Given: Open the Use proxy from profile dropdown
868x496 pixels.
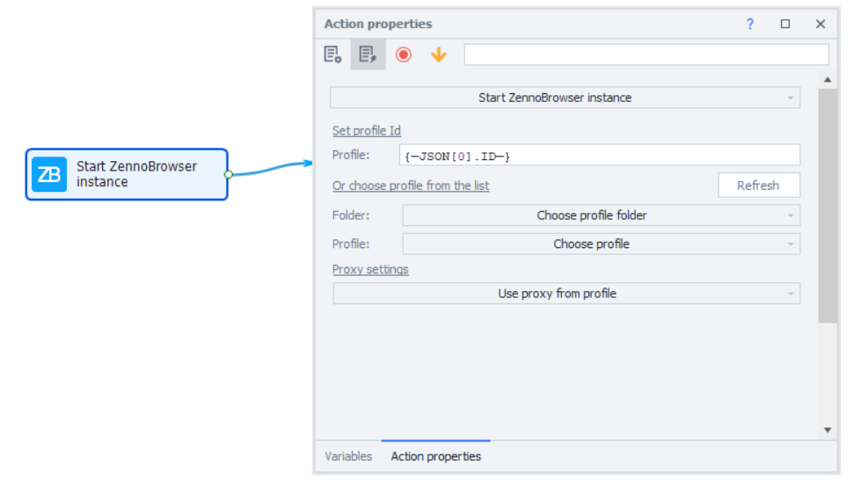Looking at the screenshot, I should [x=565, y=294].
